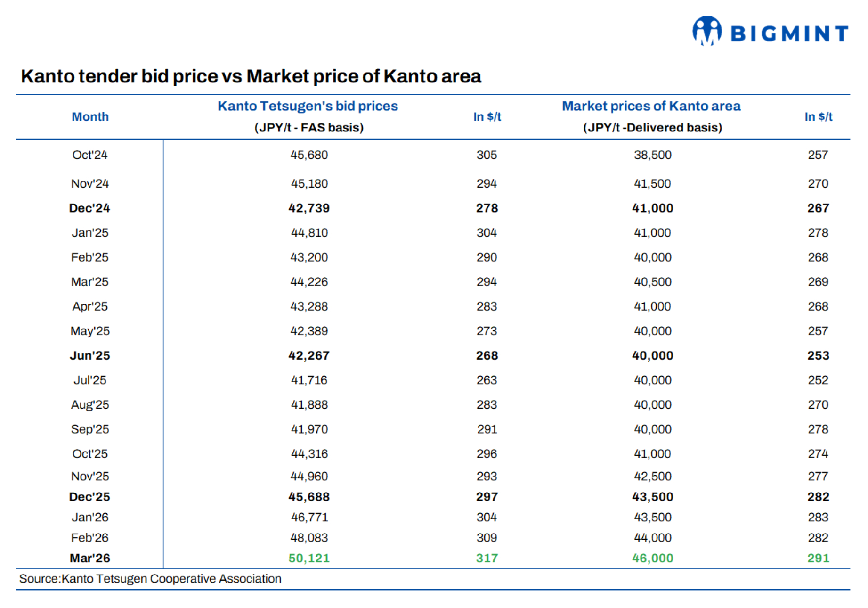Select the 45,680 bid price cell
Screen dimensions: 868x608
[x=309, y=155]
